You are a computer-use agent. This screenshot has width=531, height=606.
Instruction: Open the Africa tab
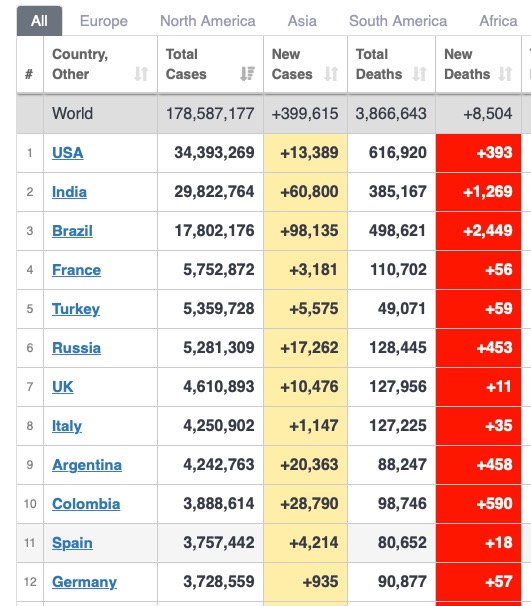[498, 21]
